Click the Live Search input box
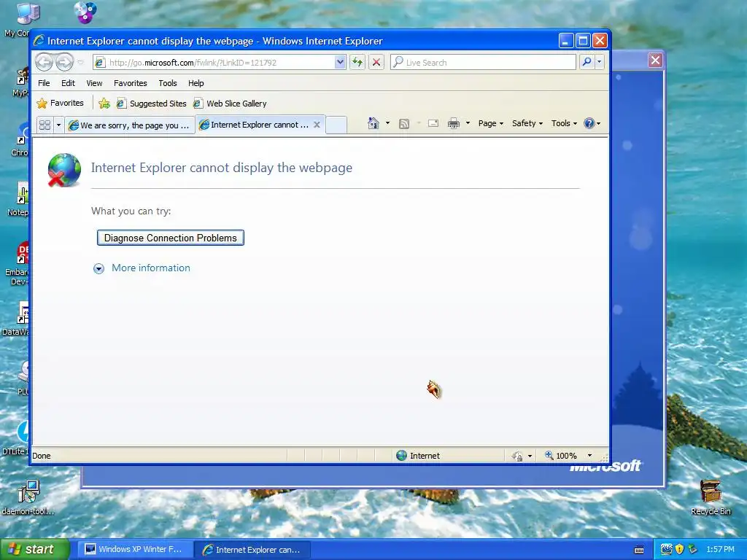Screen dimensions: 747x560 click(x=483, y=63)
